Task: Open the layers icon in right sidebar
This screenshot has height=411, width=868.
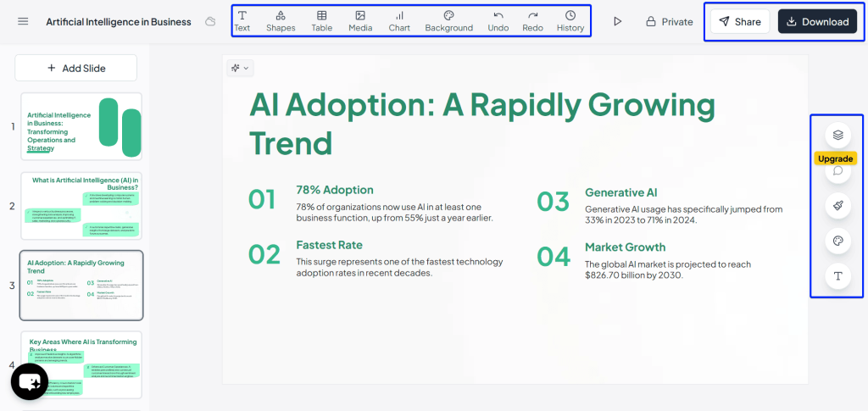Action: click(837, 135)
